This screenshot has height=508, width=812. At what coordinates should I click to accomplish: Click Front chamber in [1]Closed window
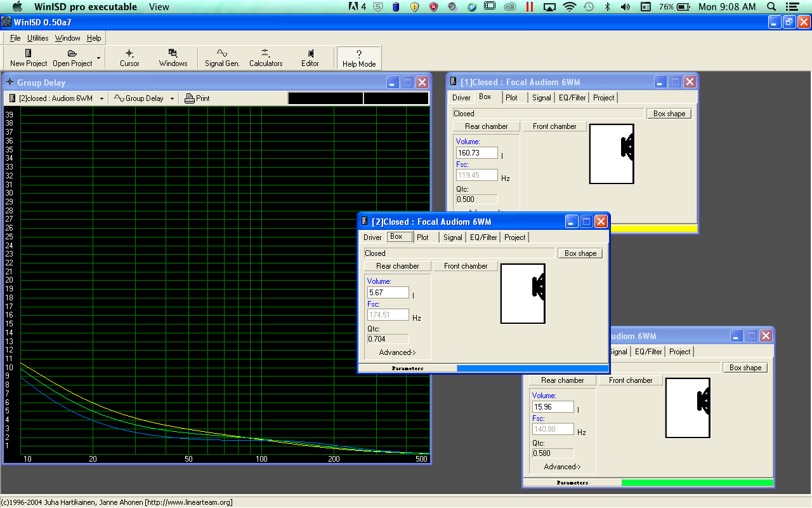click(x=555, y=126)
